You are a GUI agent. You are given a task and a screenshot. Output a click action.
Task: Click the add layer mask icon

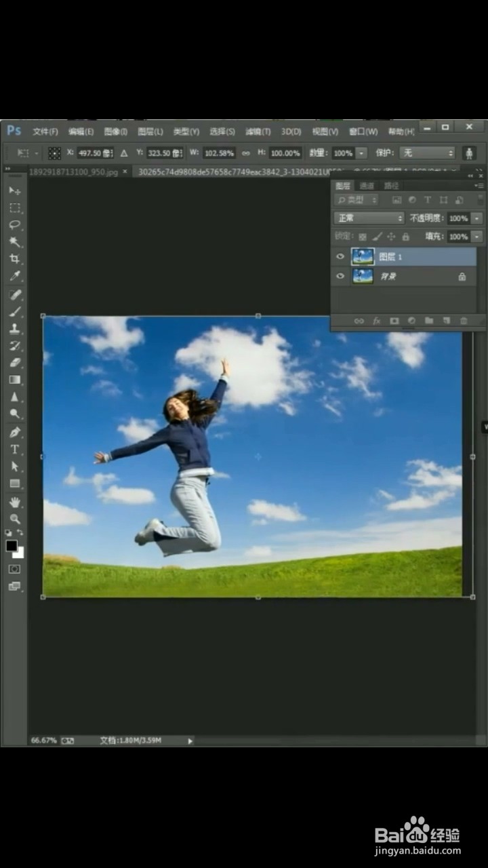(394, 321)
